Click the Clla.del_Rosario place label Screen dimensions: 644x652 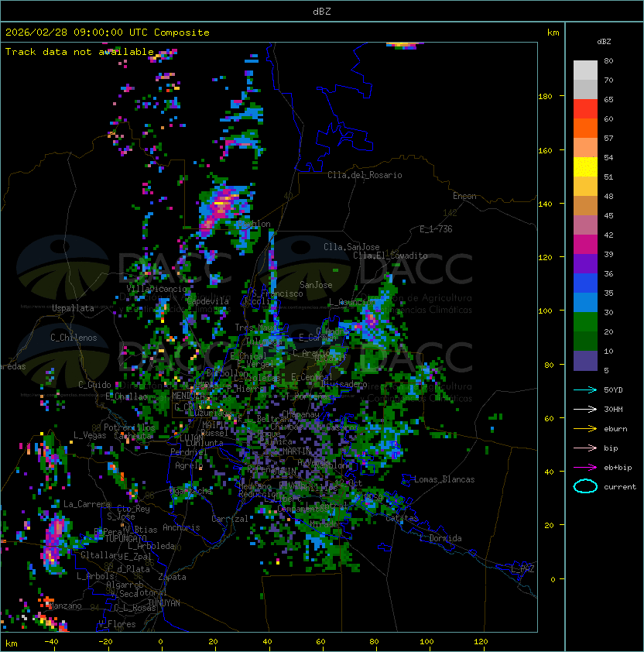tap(365, 175)
